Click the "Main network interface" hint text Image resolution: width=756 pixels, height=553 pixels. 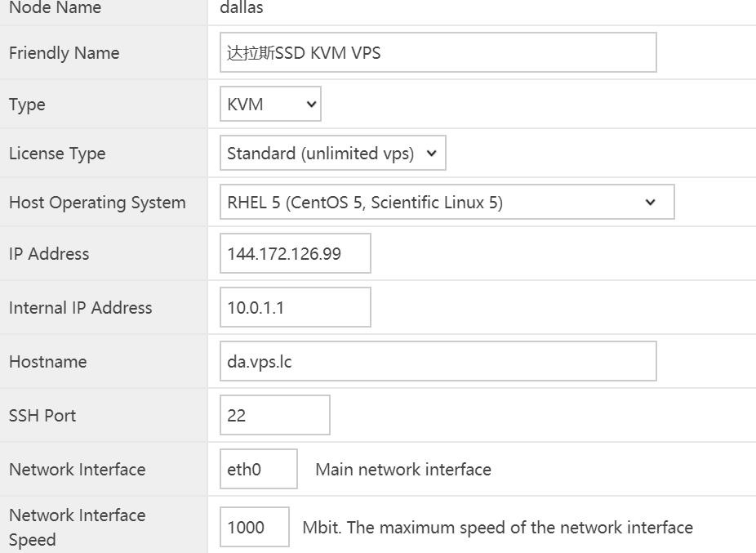(403, 470)
